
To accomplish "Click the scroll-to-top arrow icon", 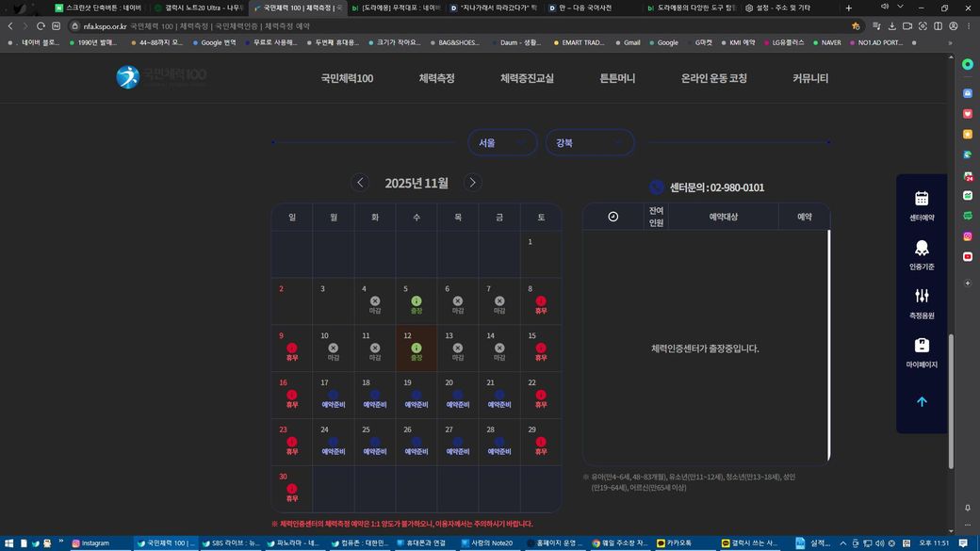I will pyautogui.click(x=922, y=401).
